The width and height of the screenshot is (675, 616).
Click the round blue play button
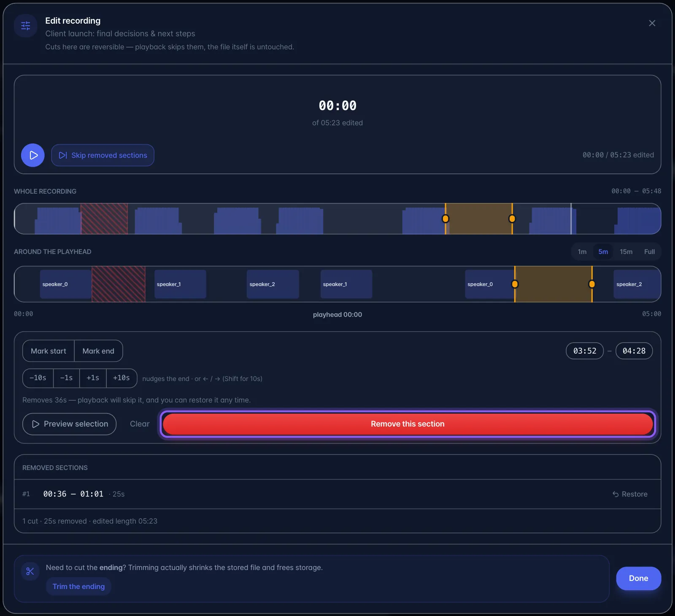coord(33,155)
